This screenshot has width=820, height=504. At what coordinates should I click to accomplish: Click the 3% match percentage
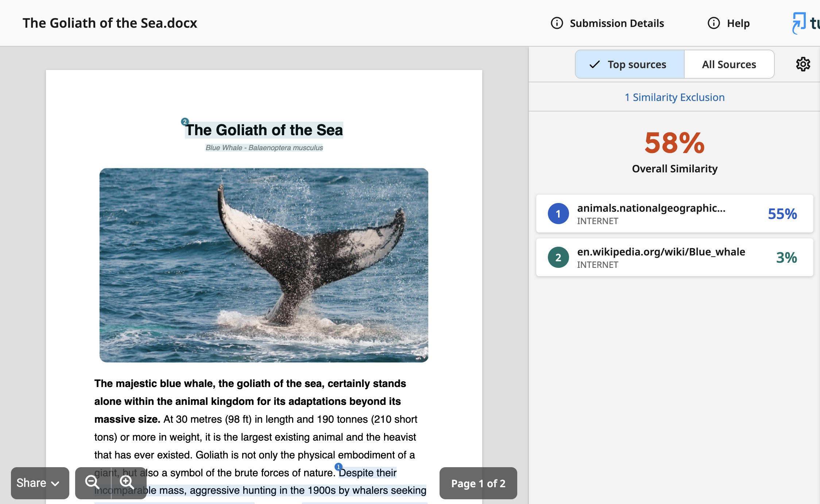click(786, 258)
